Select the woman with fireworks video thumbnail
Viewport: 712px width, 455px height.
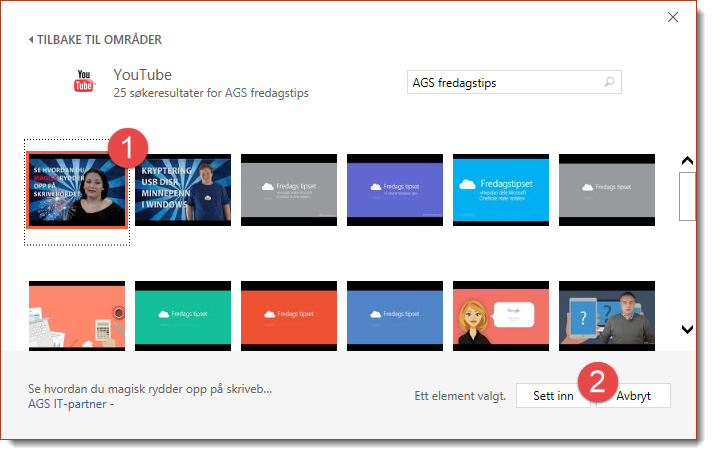pos(77,191)
